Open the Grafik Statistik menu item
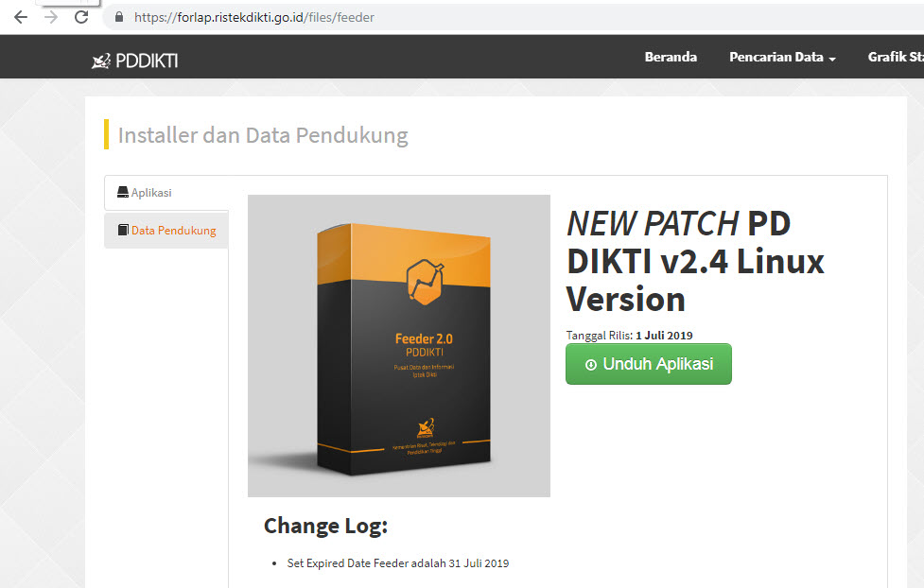 (896, 57)
